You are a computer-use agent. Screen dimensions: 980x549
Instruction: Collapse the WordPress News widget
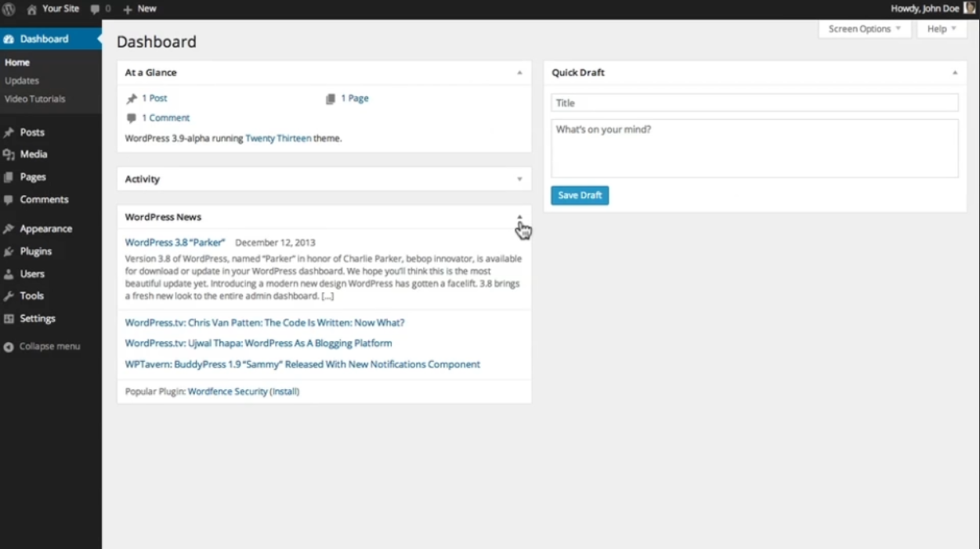click(x=519, y=217)
